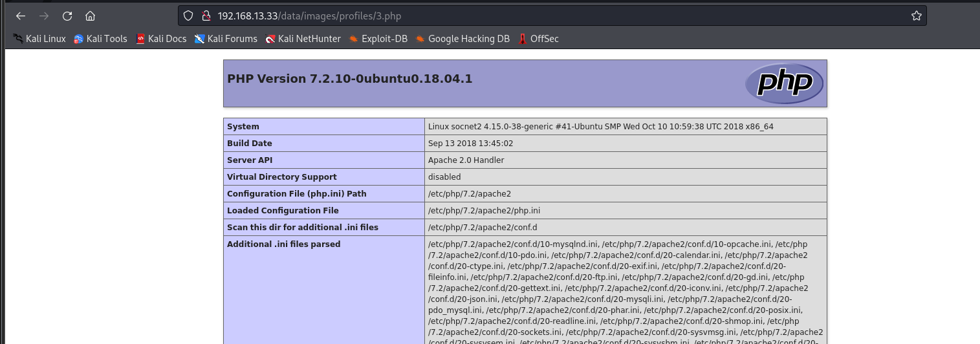The width and height of the screenshot is (980, 344).
Task: Click the forward navigation arrow
Action: pyautogui.click(x=44, y=16)
